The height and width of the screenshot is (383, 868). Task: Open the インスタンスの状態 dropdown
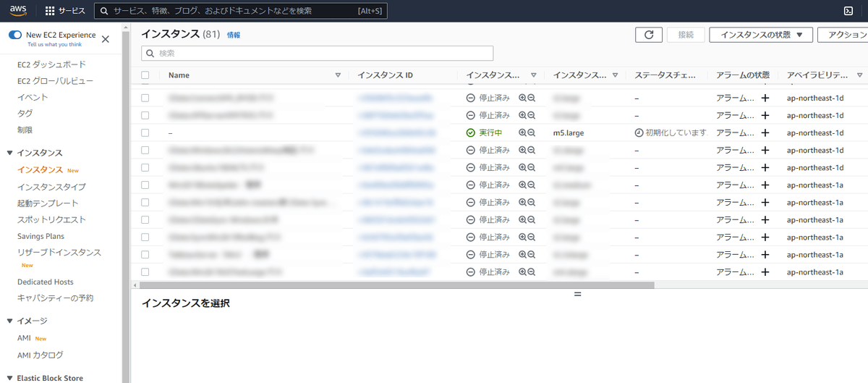760,35
